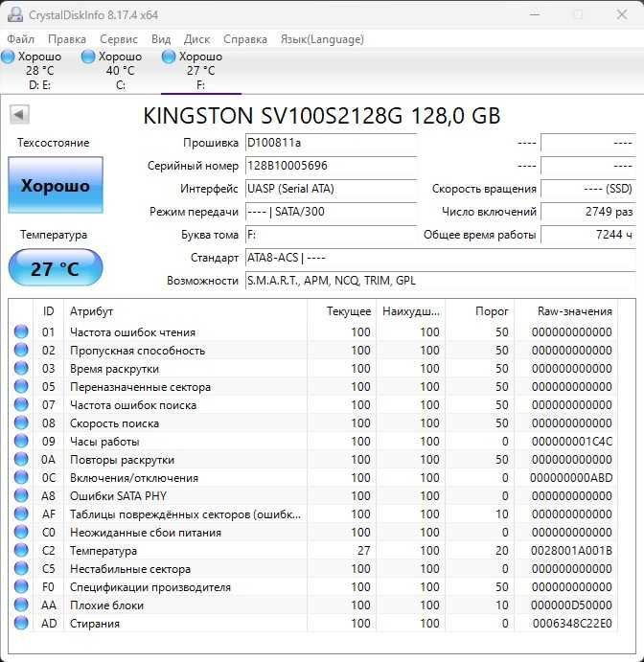Click the Режим передачи field SATA/300

pyautogui.click(x=331, y=212)
